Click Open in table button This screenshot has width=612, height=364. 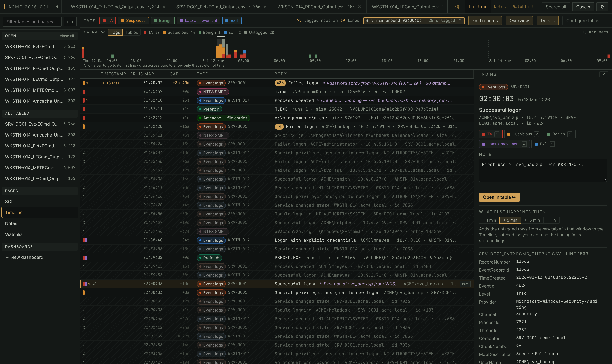pos(499,197)
